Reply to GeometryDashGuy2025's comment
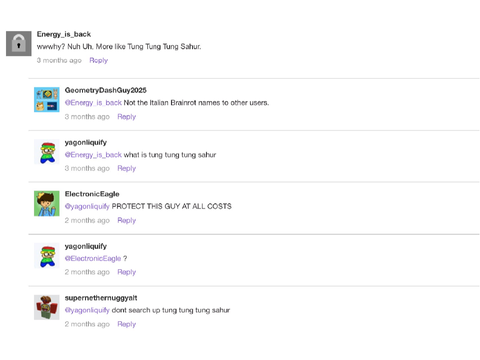Image resolution: width=480 pixels, height=360 pixels. point(127,117)
